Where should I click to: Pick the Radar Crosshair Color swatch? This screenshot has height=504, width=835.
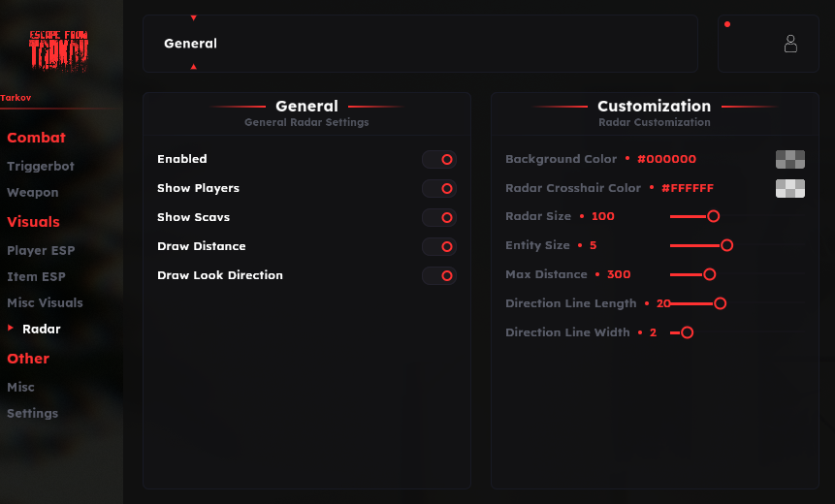(x=790, y=188)
